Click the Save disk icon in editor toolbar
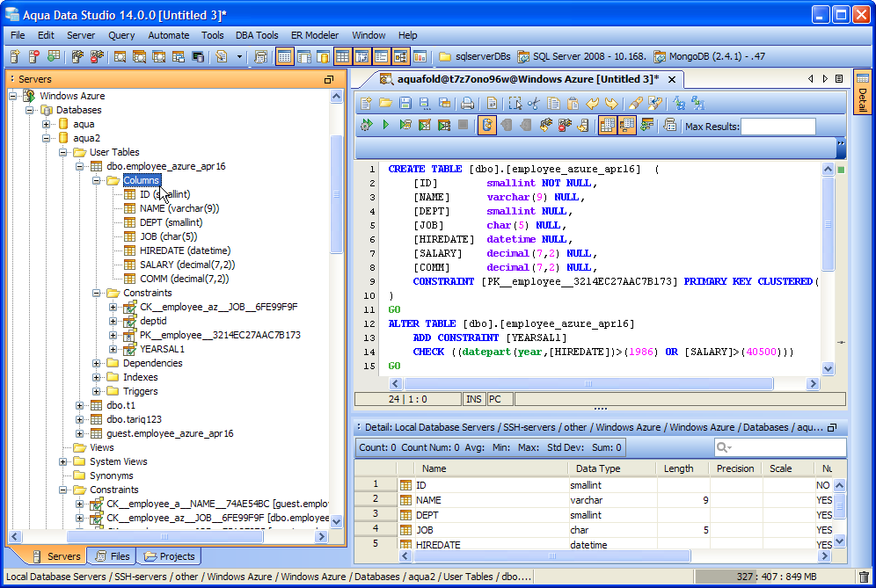Viewport: 876px width, 588px height. pos(405,103)
